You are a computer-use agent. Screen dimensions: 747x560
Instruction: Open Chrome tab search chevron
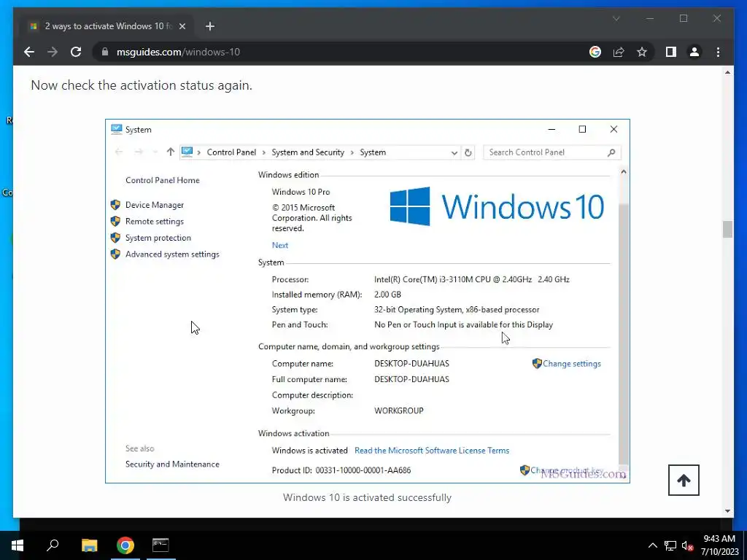[616, 18]
